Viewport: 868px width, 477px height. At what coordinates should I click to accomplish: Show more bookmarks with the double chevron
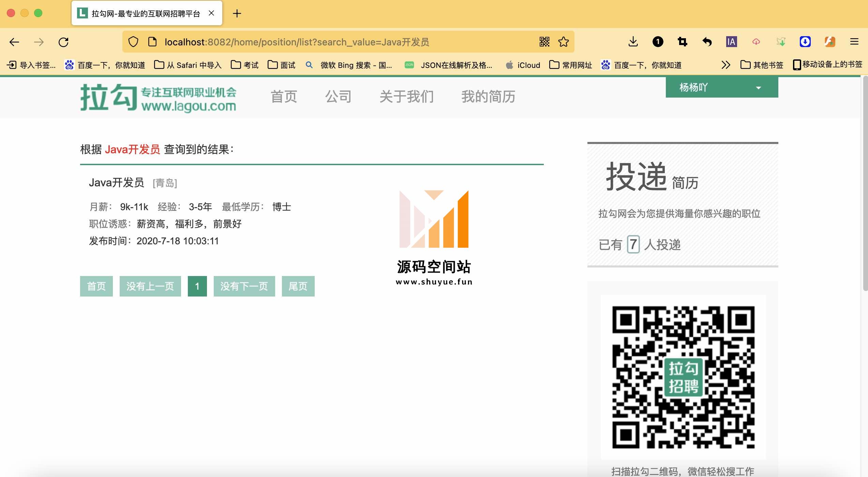[725, 65]
